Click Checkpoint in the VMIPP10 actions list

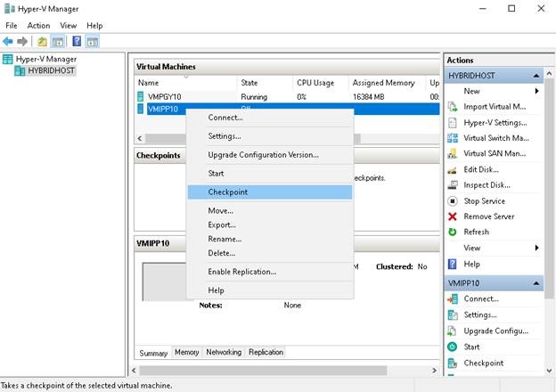tap(483, 363)
